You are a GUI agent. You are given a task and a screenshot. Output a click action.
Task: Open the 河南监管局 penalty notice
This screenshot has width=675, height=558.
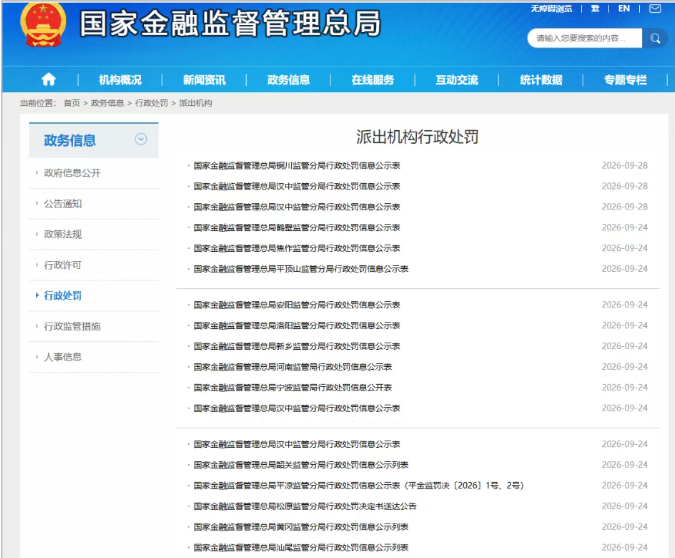click(x=293, y=367)
